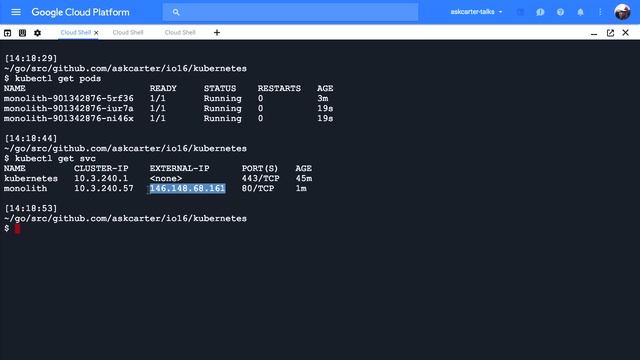
Task: Click the 3m age value
Action: click(322, 98)
